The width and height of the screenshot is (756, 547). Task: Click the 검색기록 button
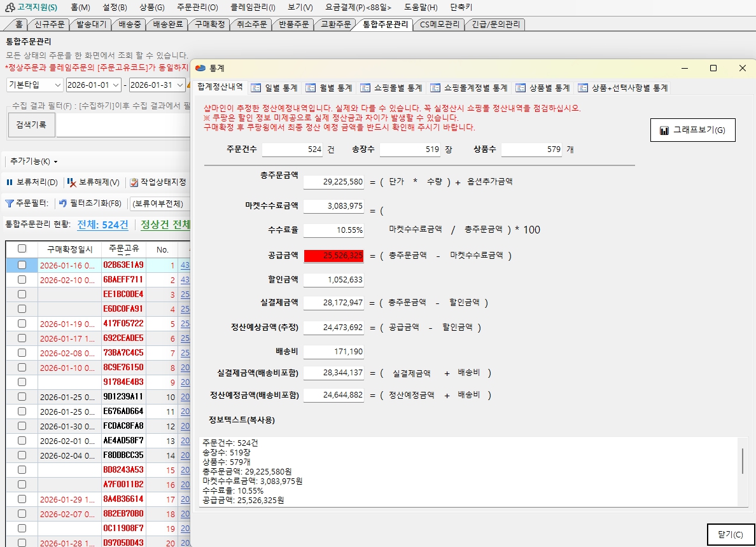31,125
